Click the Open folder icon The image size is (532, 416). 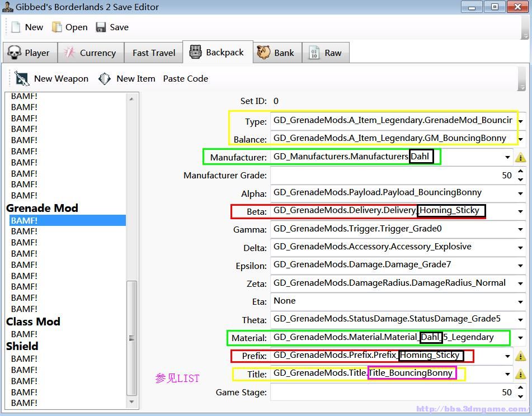57,27
